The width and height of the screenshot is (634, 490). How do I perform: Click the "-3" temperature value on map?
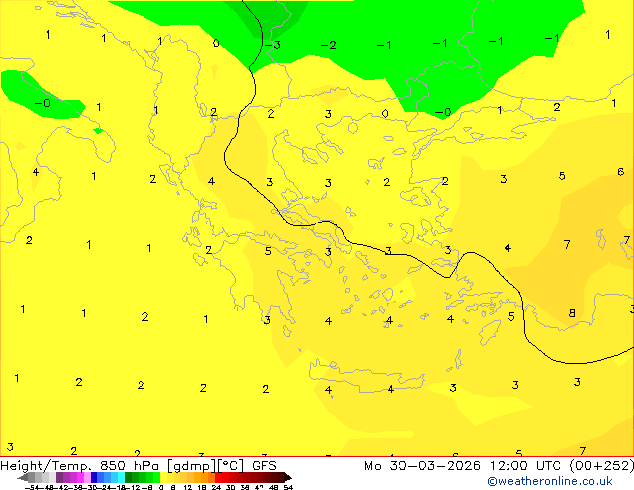(273, 45)
